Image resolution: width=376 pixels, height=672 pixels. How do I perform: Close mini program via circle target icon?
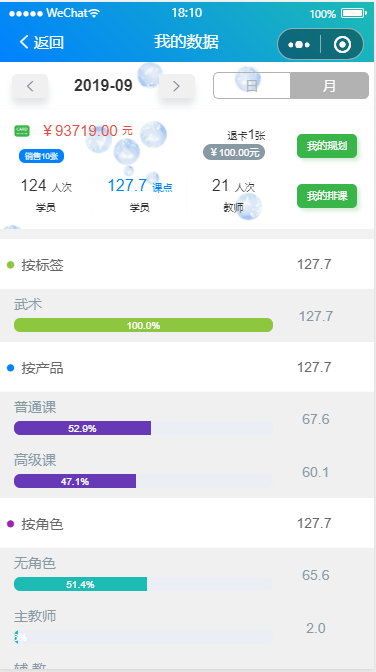[342, 44]
